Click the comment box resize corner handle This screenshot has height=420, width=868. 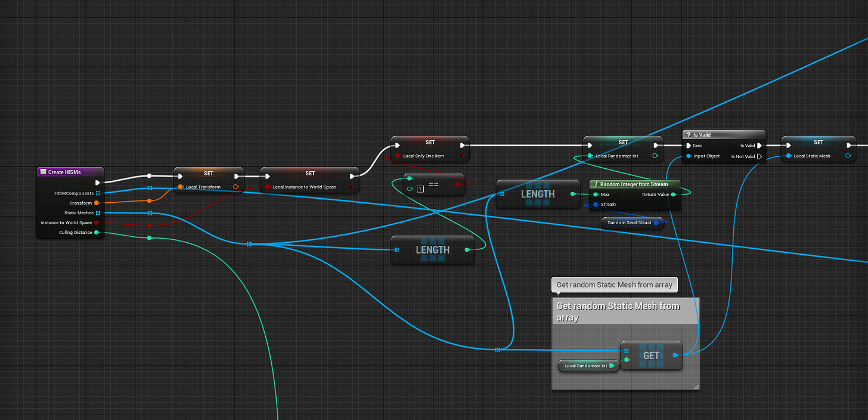(x=696, y=387)
